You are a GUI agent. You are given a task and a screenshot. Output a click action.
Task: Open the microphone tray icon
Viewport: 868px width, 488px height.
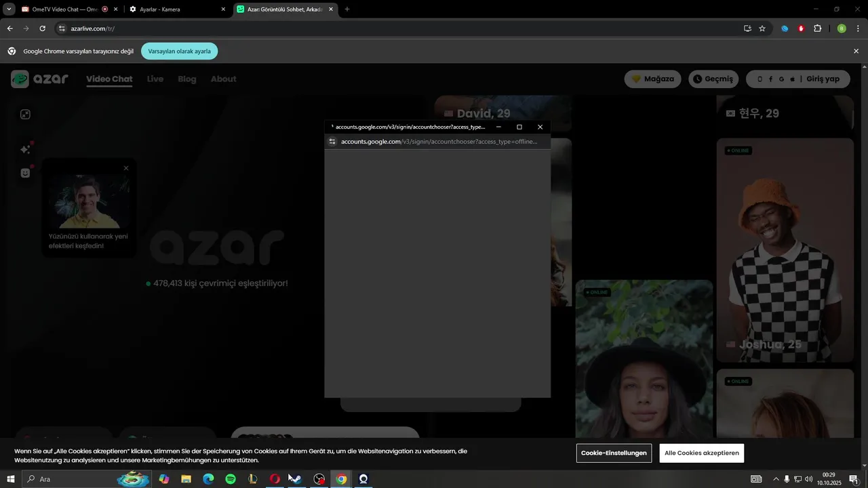pyautogui.click(x=787, y=479)
